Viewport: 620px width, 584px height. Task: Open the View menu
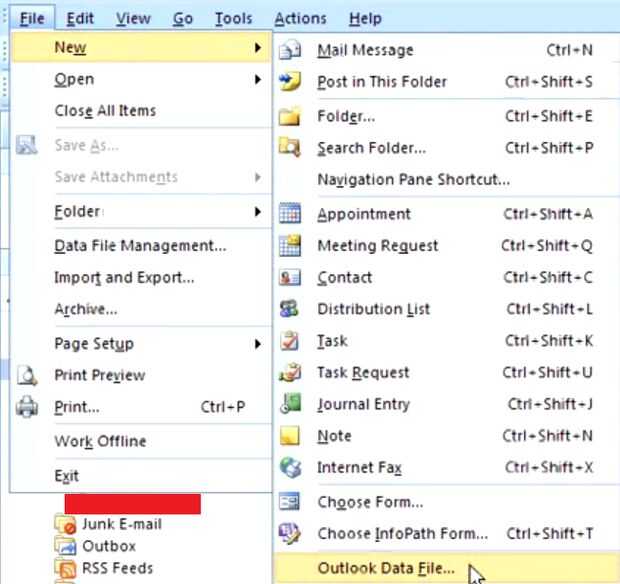133,18
